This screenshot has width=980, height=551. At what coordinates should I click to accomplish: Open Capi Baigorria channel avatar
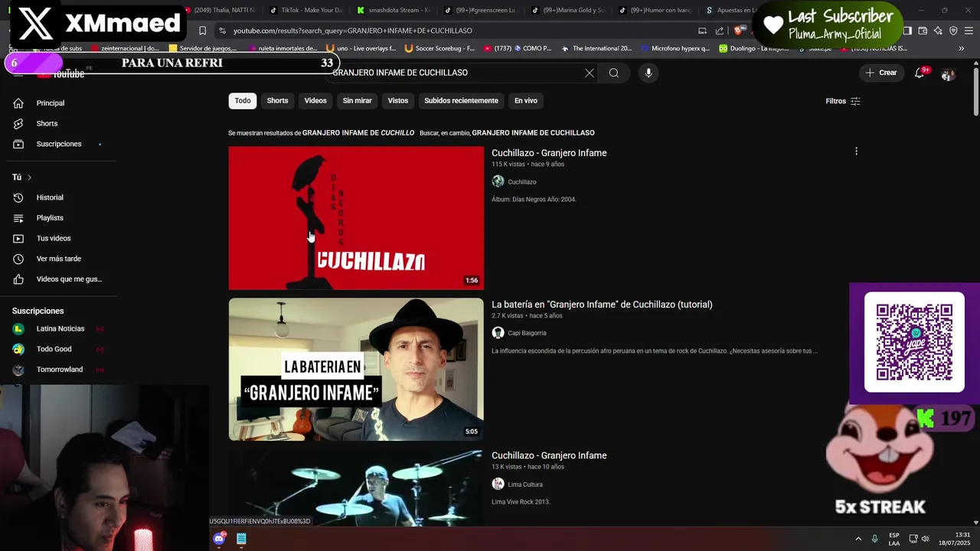tap(498, 333)
